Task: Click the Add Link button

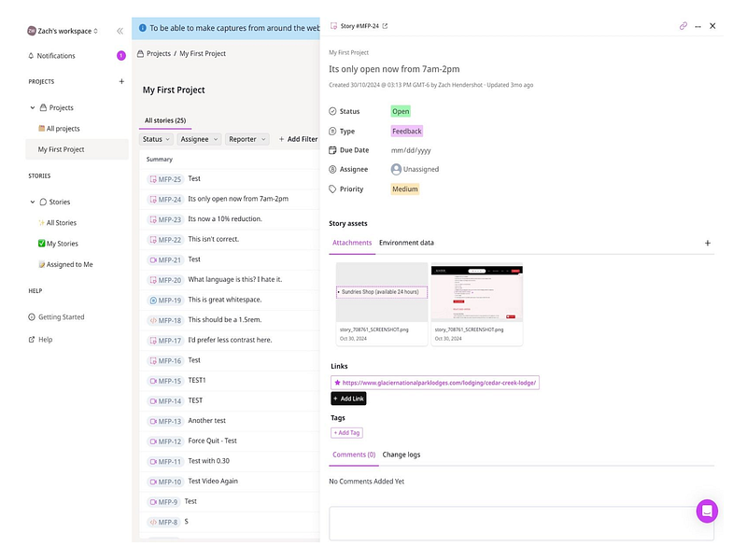Action: pyautogui.click(x=348, y=399)
